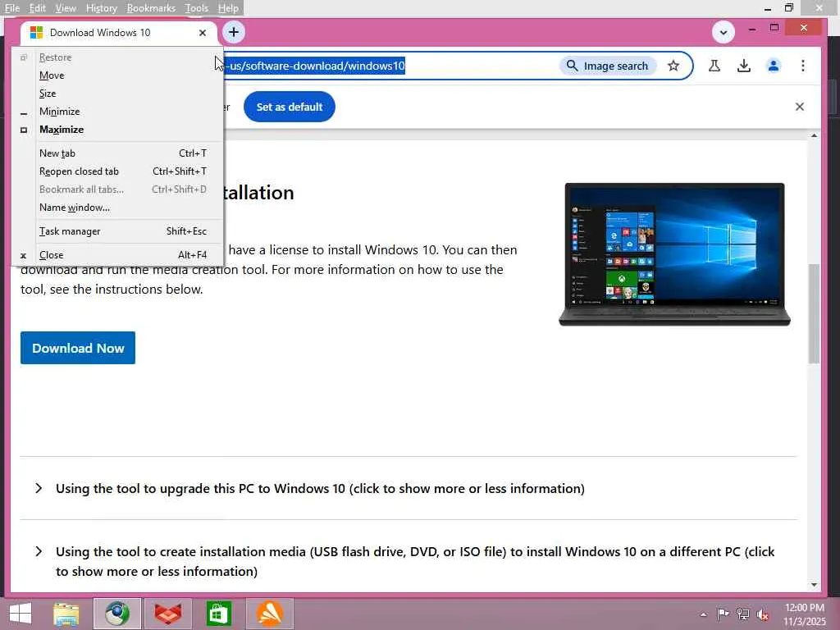Select New tab menu entry
The image size is (840, 630).
(118, 153)
